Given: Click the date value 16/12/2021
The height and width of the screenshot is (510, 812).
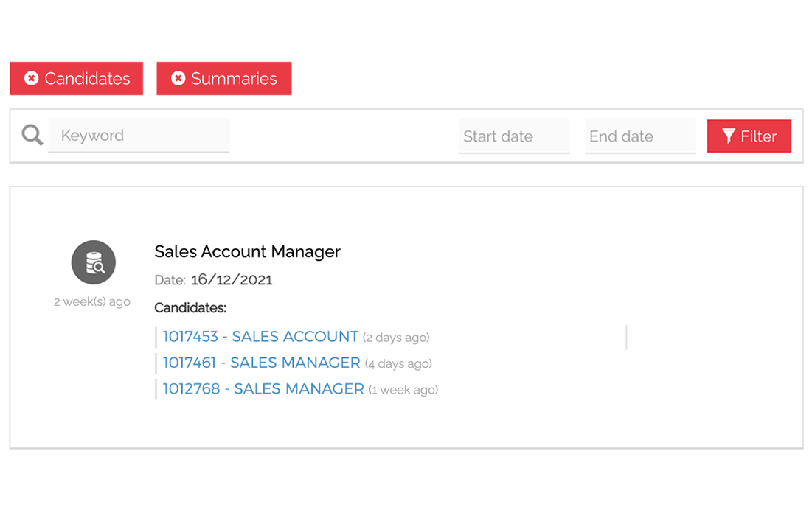Looking at the screenshot, I should click(232, 280).
